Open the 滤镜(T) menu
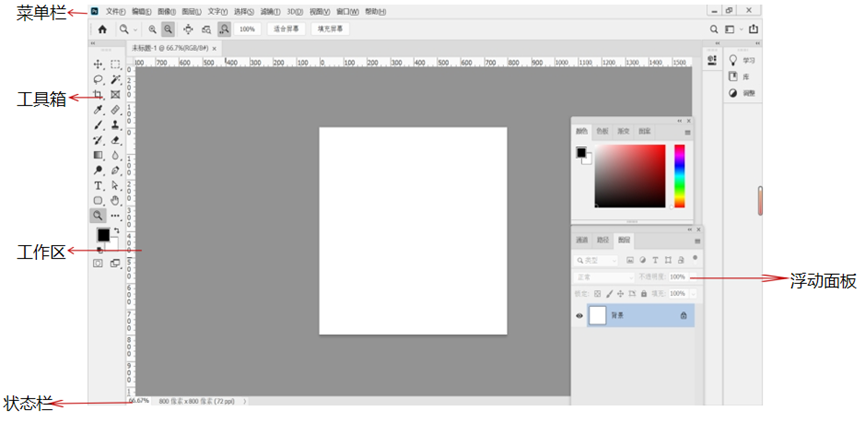The height and width of the screenshot is (423, 865). (x=270, y=11)
